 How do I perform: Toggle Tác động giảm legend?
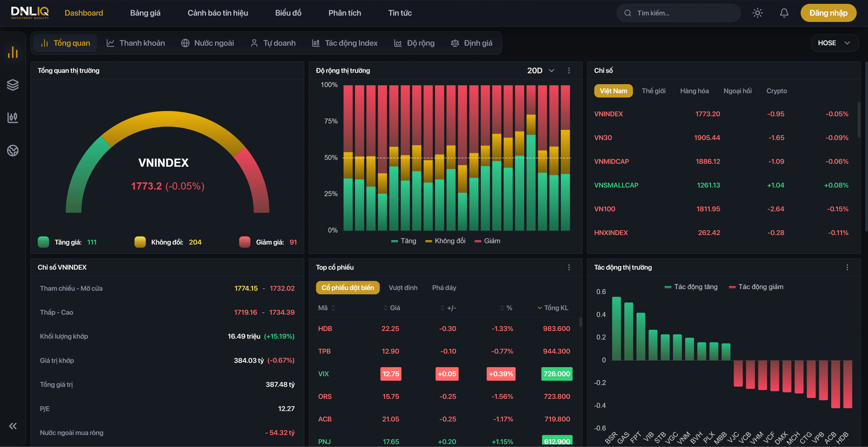[x=756, y=287]
